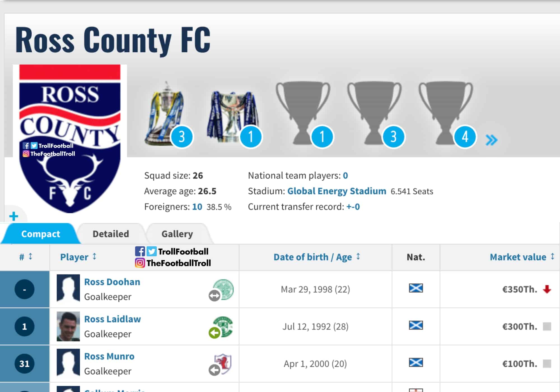Expand more trophies with the double-arrow chevron
The image size is (560, 392).
pos(491,140)
